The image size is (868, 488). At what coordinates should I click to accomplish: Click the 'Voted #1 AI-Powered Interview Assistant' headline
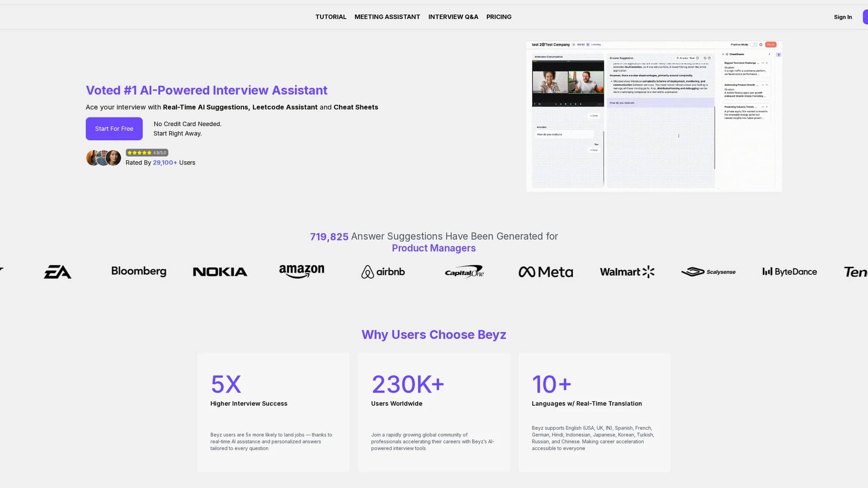(207, 90)
